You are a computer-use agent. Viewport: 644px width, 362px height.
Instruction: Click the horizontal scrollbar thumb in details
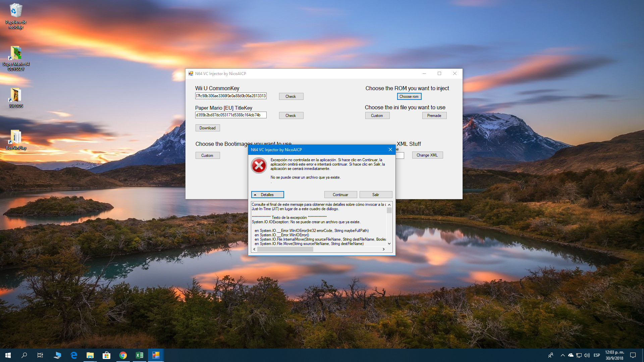(x=285, y=249)
